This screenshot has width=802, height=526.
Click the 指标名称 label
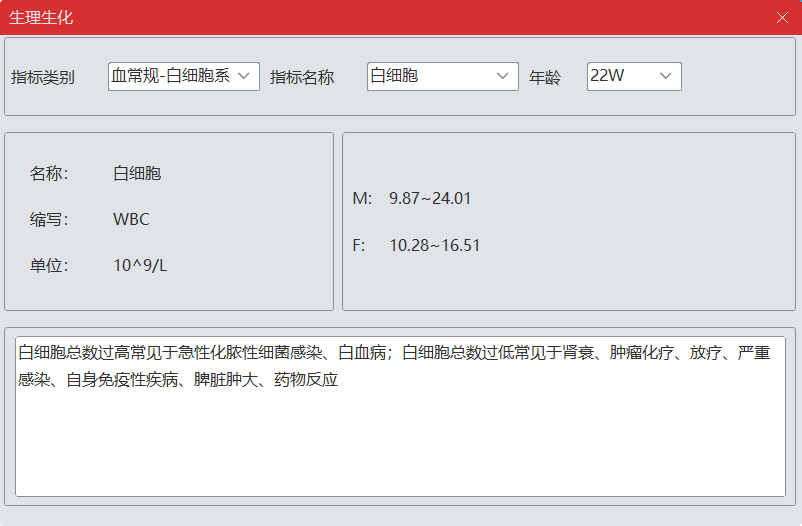(x=302, y=77)
